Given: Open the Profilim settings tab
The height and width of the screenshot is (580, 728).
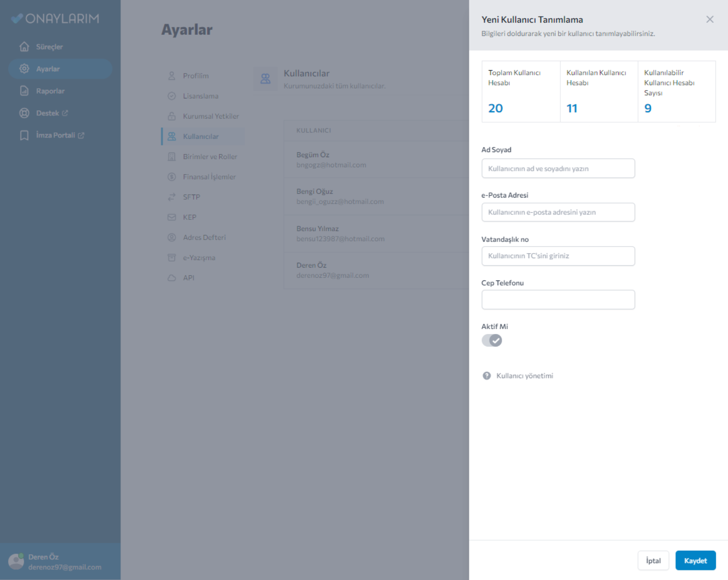Looking at the screenshot, I should click(x=196, y=76).
